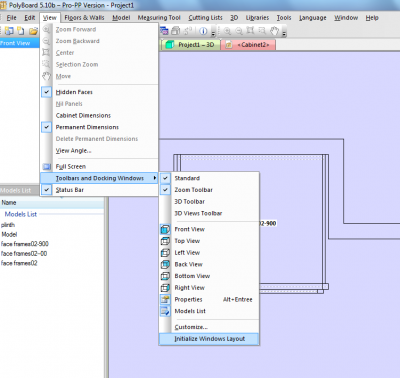Image resolution: width=400 pixels, height=378 pixels.
Task: Click the Models List icon in submenu
Action: (165, 311)
